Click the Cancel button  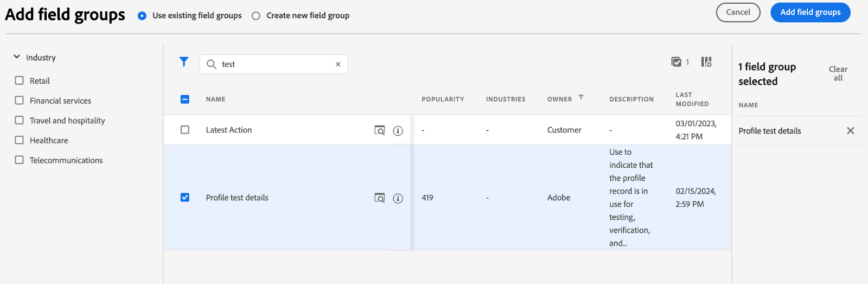coord(738,12)
